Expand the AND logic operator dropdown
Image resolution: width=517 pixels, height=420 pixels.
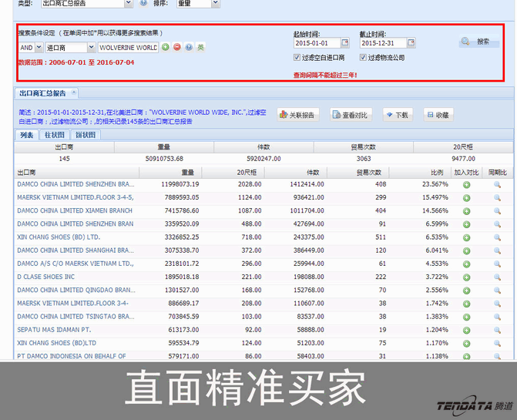[x=39, y=48]
